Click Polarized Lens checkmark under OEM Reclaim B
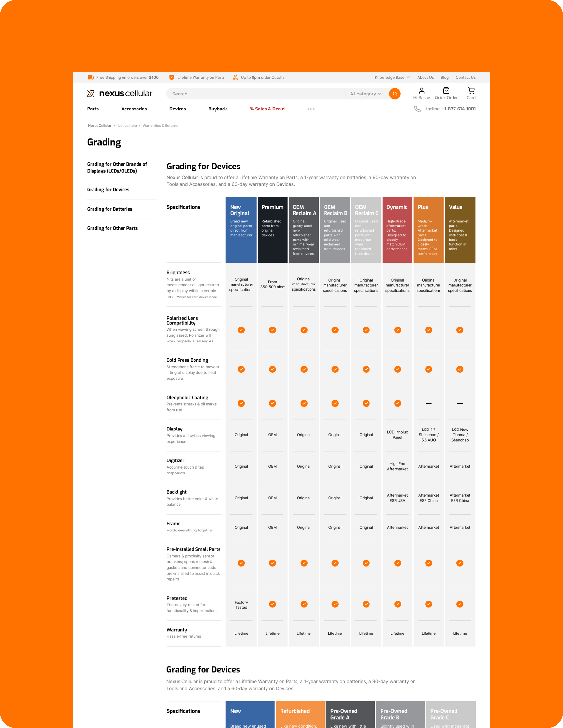 pos(335,330)
